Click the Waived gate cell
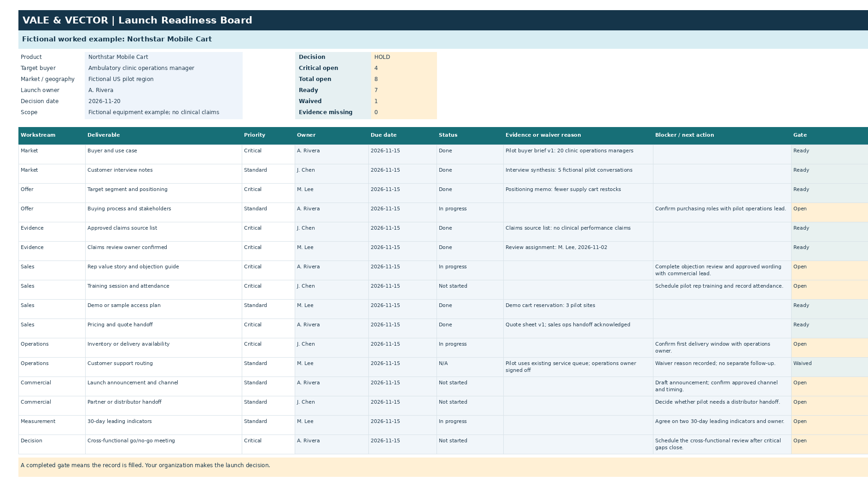Image resolution: width=868 pixels, height=481 pixels. pos(829,367)
